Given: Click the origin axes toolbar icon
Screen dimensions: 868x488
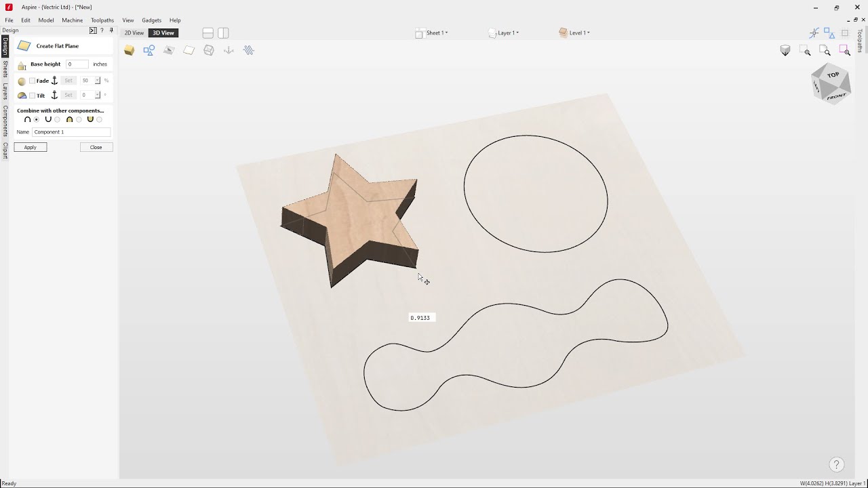Looking at the screenshot, I should pyautogui.click(x=229, y=50).
